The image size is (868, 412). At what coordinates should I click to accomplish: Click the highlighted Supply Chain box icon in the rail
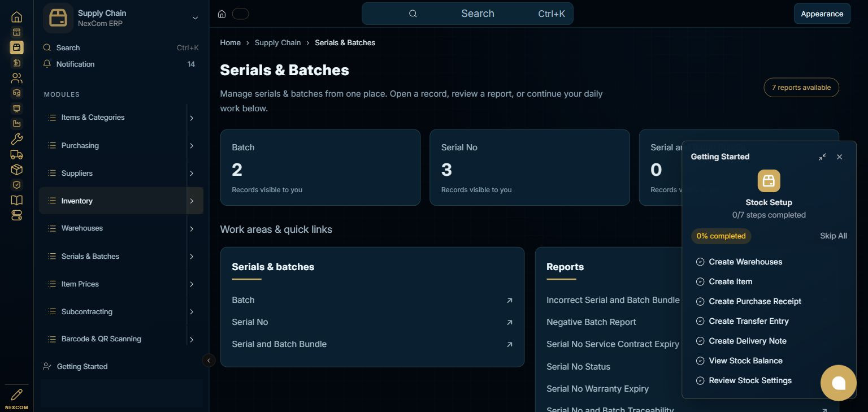[16, 47]
